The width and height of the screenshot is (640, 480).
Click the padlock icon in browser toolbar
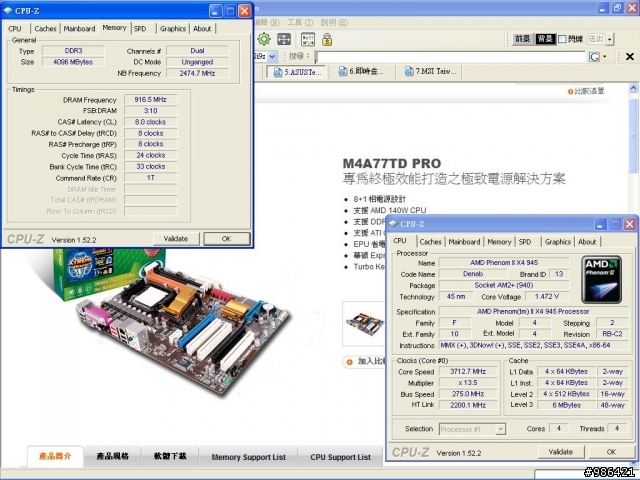(327, 39)
